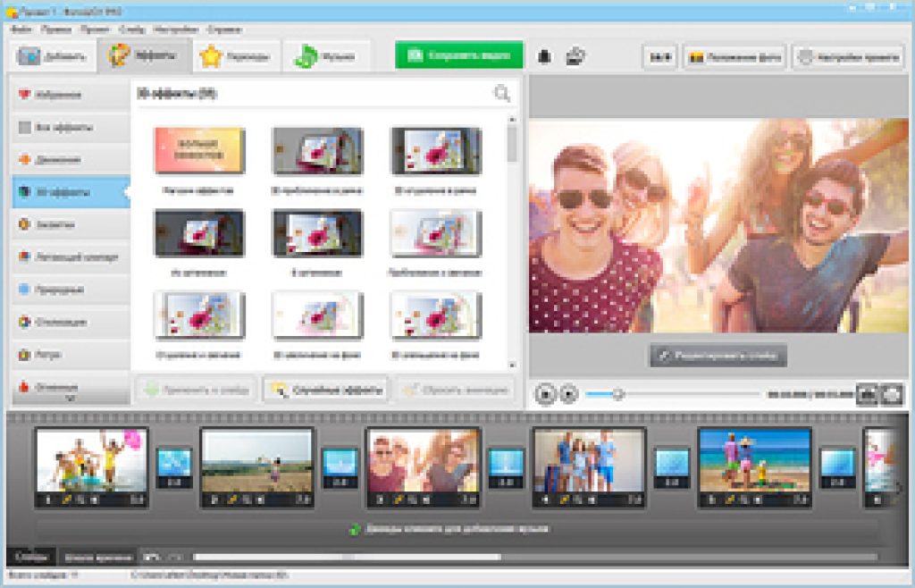Choose the 3D-отдаление в рамке effect

tap(435, 150)
